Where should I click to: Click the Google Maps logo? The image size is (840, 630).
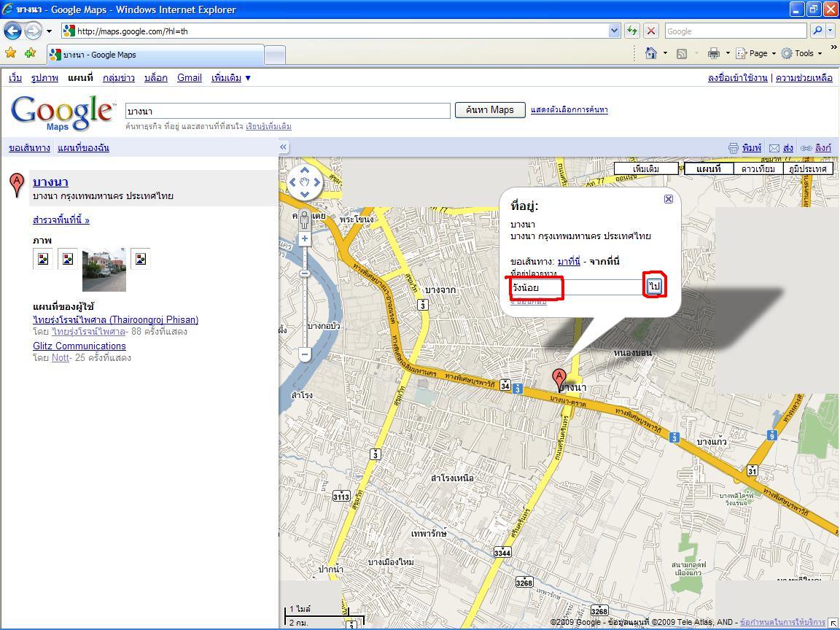[62, 112]
